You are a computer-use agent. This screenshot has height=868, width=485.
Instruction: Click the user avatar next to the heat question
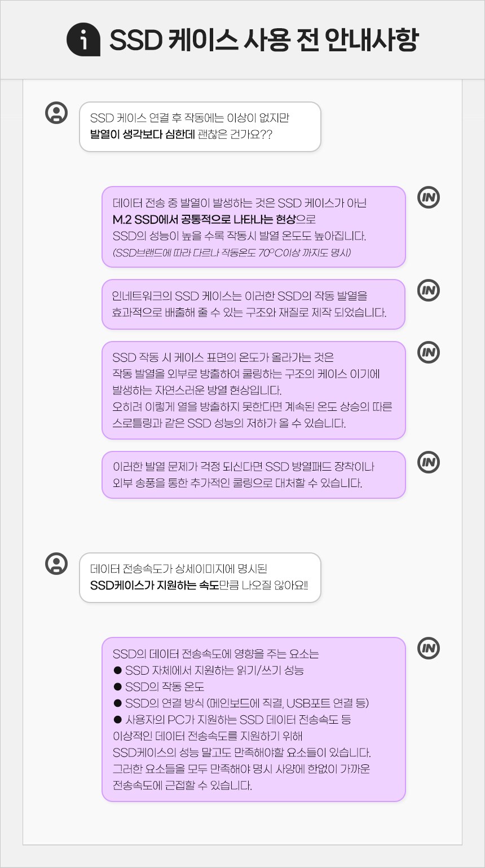(x=56, y=113)
